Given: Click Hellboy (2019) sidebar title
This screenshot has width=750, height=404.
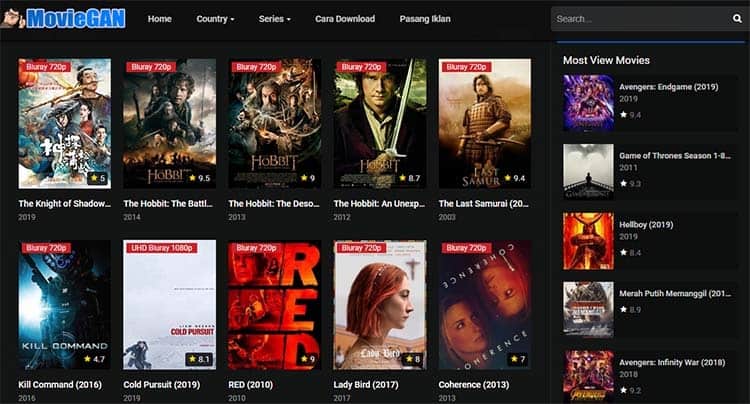Looking at the screenshot, I should coord(646,225).
